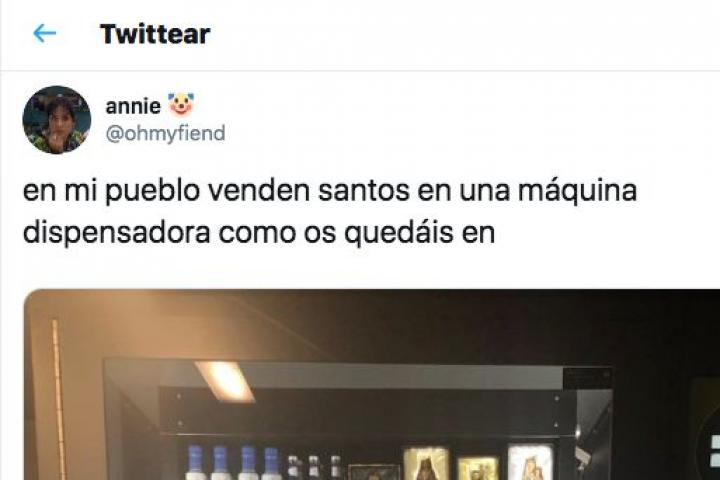Click tweet text 'como os quedáis en'
The height and width of the screenshot is (480, 720).
click(357, 232)
